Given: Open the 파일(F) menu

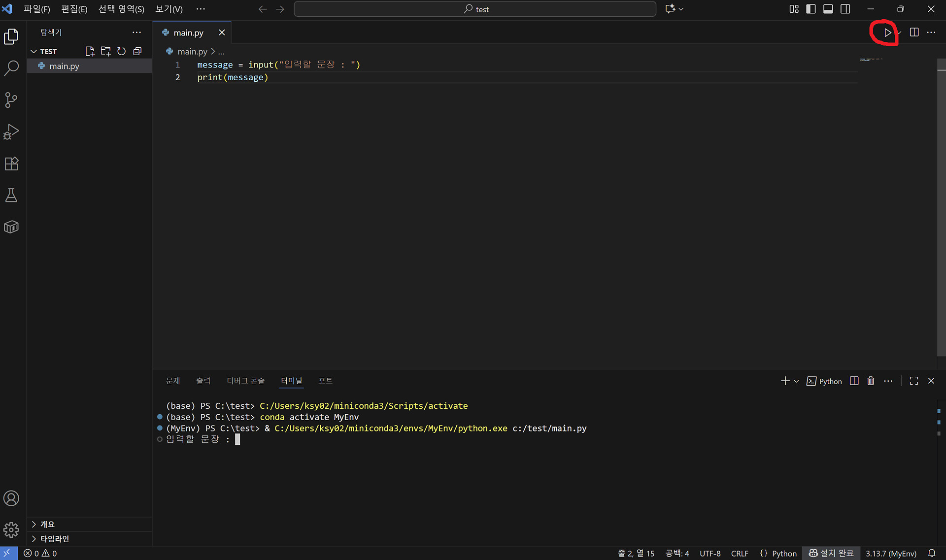Looking at the screenshot, I should [x=37, y=9].
